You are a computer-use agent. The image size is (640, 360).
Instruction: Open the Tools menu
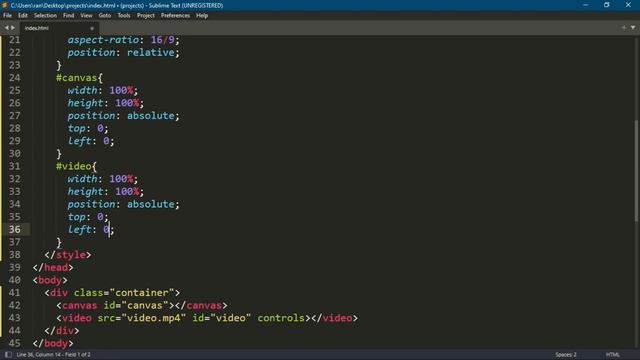point(124,16)
